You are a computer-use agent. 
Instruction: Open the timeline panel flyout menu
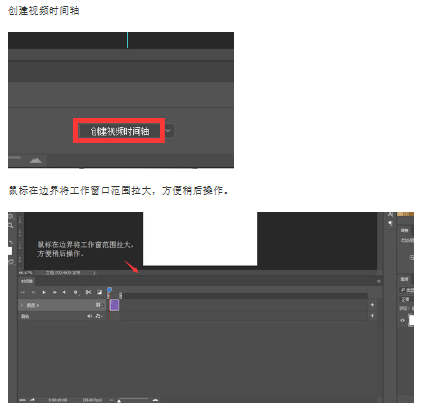[x=379, y=281]
